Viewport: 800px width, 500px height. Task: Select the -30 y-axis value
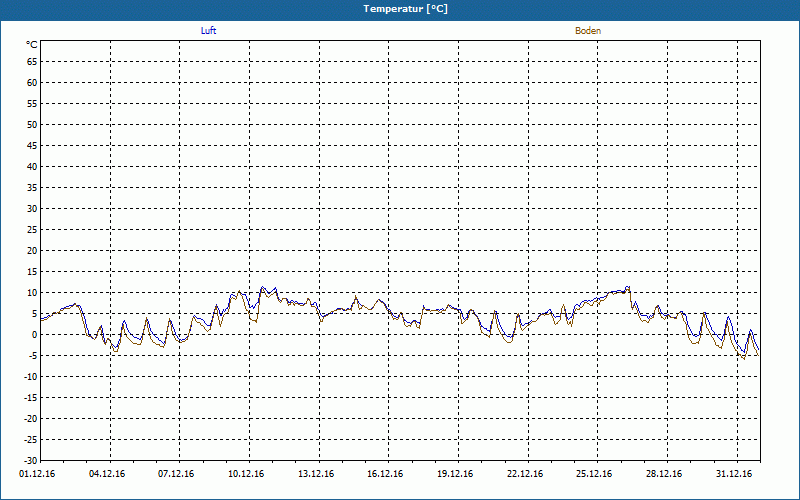pos(31,461)
